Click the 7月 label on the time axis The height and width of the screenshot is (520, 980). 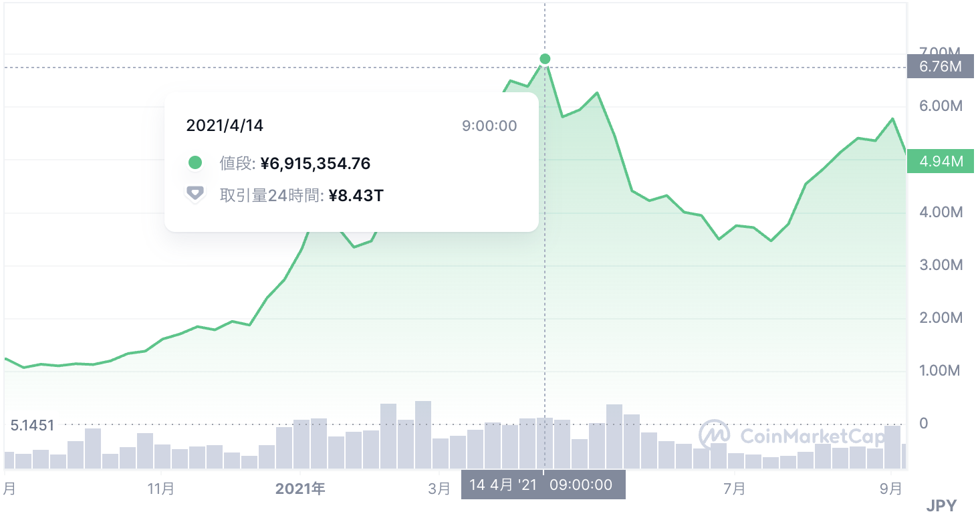tap(734, 489)
